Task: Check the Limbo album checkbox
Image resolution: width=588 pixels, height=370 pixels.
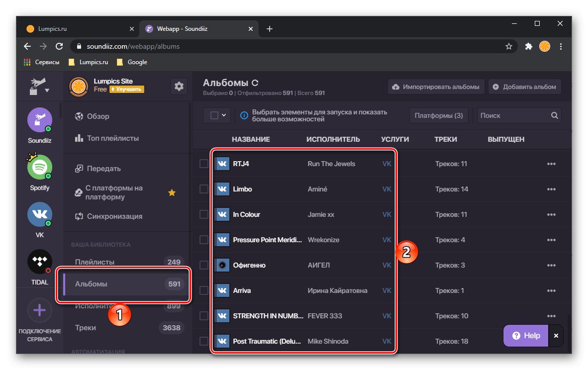Action: coord(203,189)
